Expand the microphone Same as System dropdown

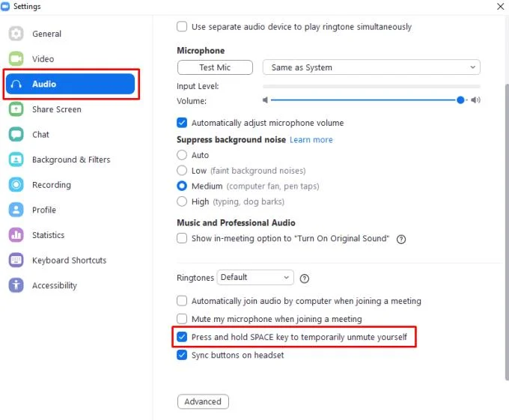pyautogui.click(x=371, y=67)
